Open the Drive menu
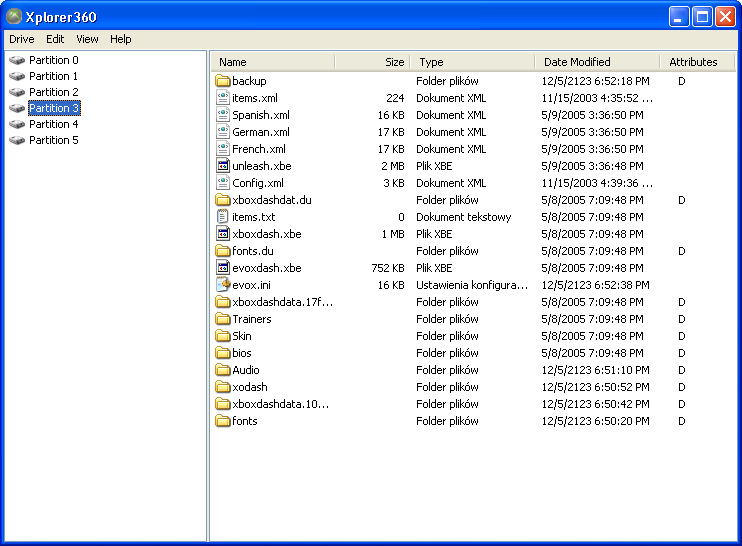The width and height of the screenshot is (742, 546). point(22,39)
